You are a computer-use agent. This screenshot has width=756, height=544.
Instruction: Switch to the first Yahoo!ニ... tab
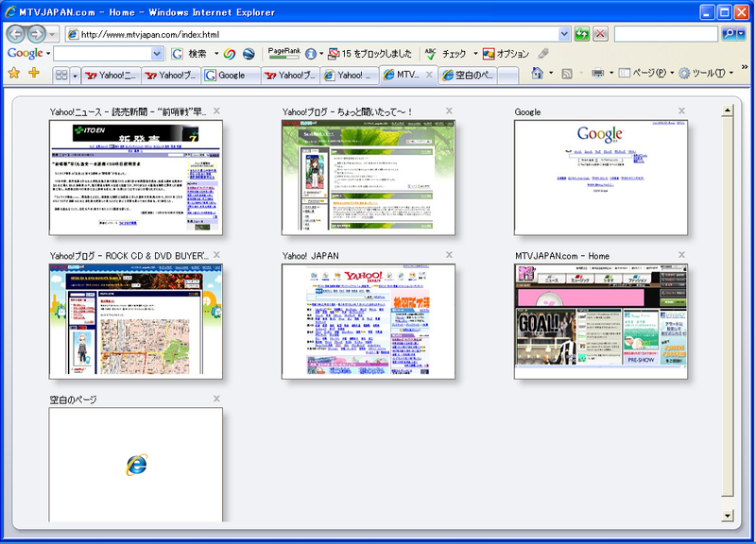(111, 76)
